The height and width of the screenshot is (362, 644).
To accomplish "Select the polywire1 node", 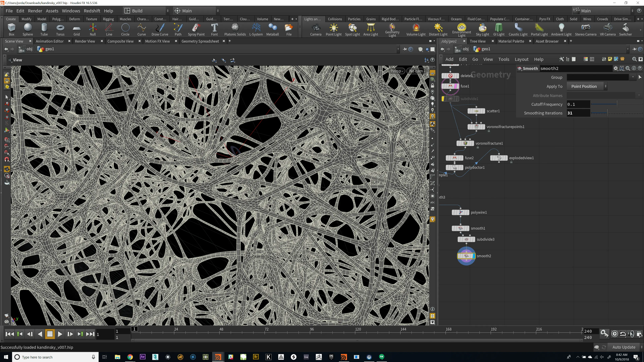I will [460, 212].
